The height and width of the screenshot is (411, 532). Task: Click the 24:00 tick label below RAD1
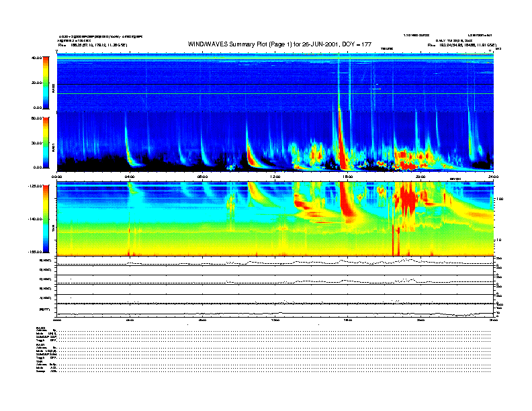[492, 177]
